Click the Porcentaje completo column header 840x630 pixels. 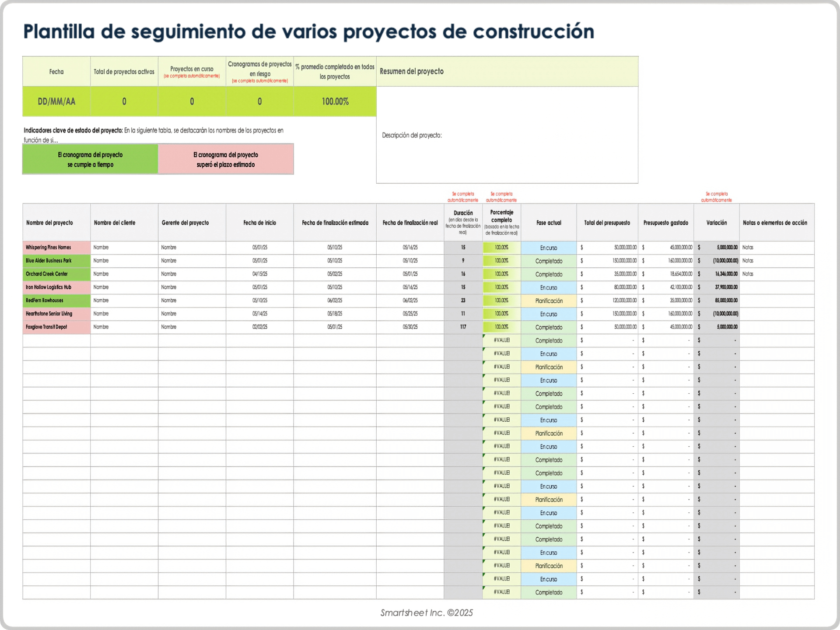click(x=501, y=223)
